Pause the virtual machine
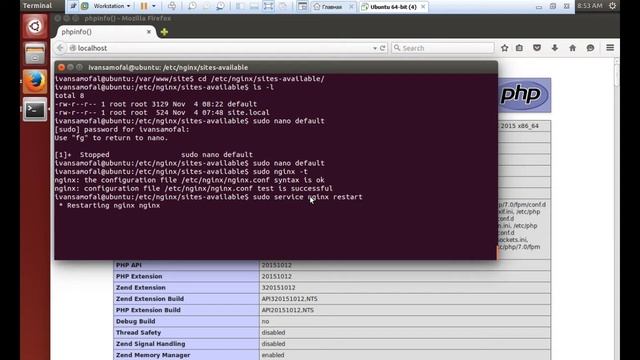The width and height of the screenshot is (640, 360). (x=144, y=6)
